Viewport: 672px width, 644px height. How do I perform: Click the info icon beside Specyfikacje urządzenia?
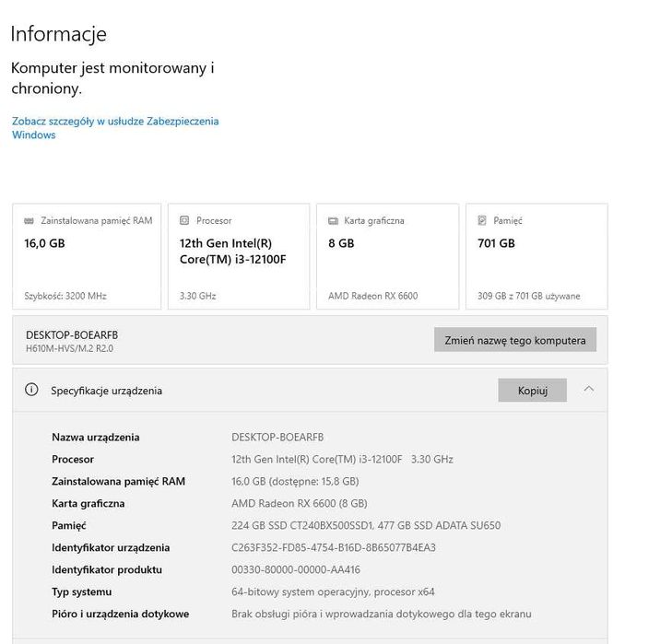[x=31, y=390]
